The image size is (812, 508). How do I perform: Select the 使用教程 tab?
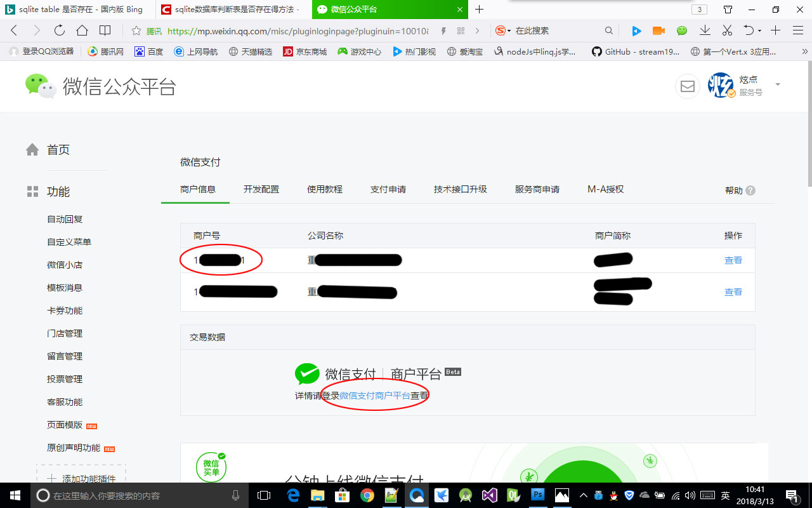[x=325, y=189]
